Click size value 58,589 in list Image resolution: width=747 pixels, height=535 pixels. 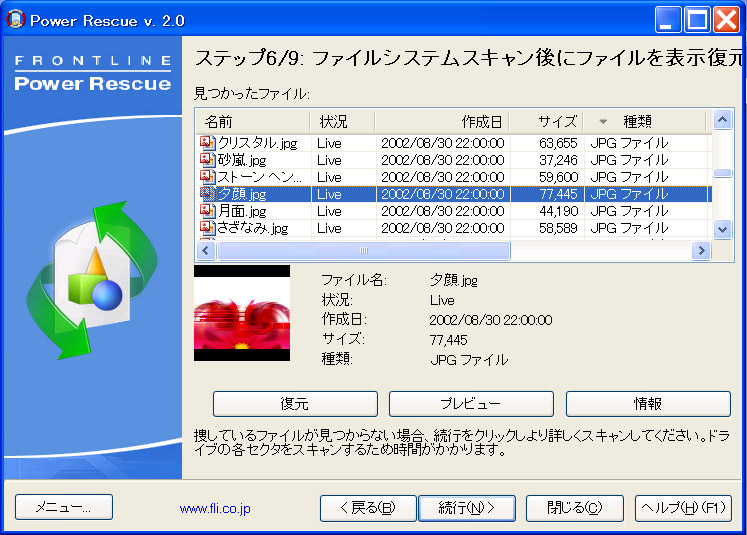[558, 228]
